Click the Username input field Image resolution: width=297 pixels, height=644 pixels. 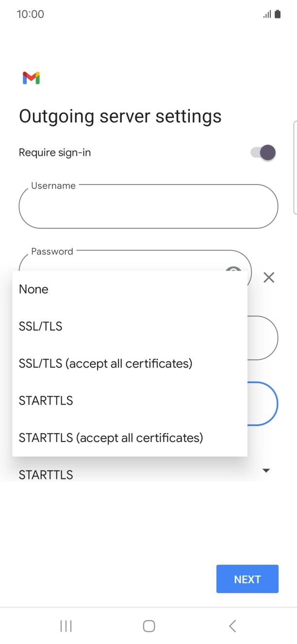pos(148,206)
